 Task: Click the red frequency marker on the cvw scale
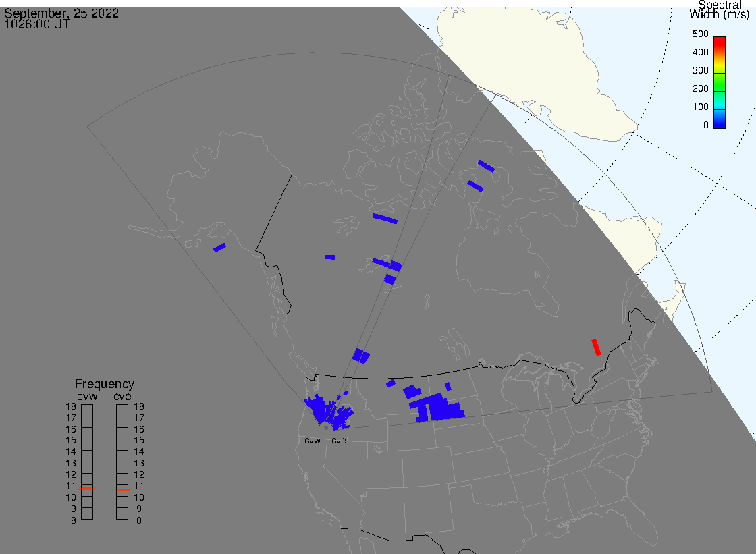pyautogui.click(x=87, y=489)
